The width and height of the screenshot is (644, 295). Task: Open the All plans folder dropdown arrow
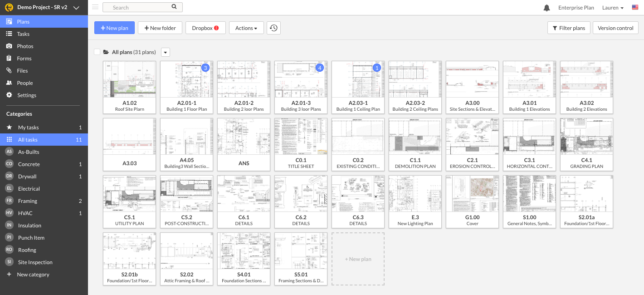coord(165,52)
